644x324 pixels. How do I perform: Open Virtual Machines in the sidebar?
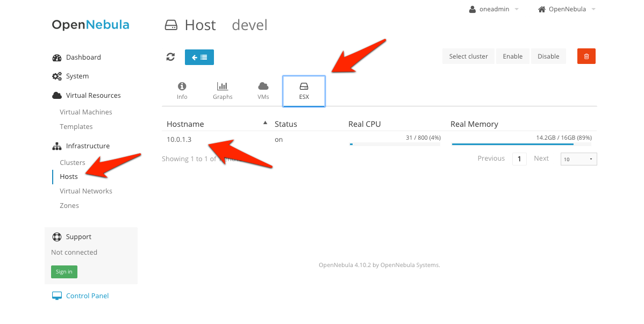pyautogui.click(x=86, y=112)
